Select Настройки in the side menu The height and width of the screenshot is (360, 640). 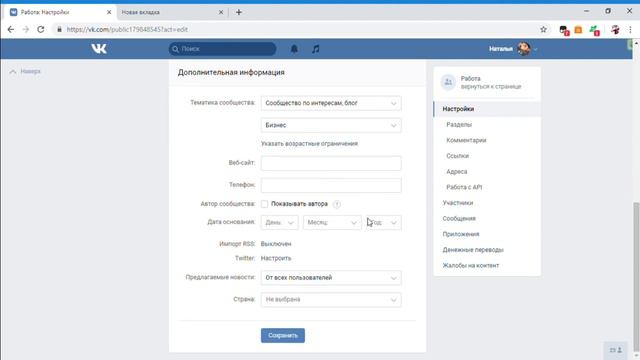(x=487, y=109)
